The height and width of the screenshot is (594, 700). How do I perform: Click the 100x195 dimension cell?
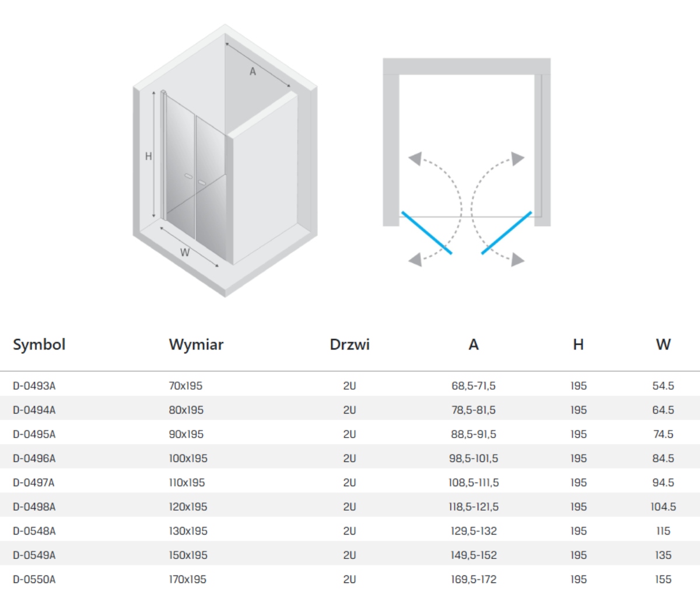coord(188,459)
